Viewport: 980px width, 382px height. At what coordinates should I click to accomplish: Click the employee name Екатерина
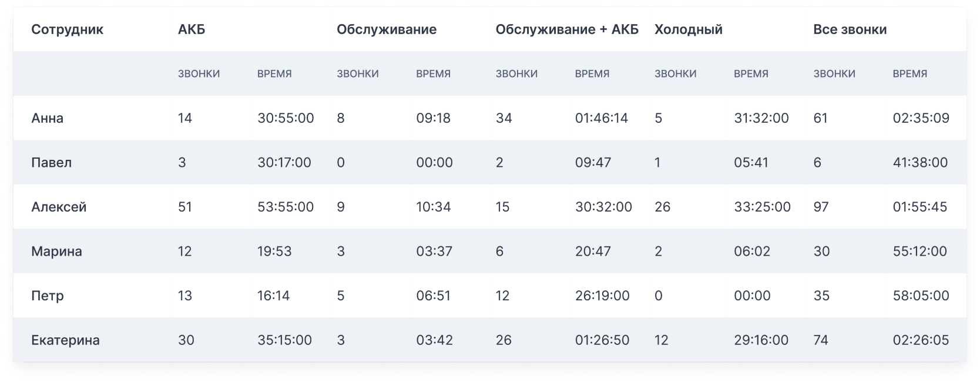click(x=65, y=340)
